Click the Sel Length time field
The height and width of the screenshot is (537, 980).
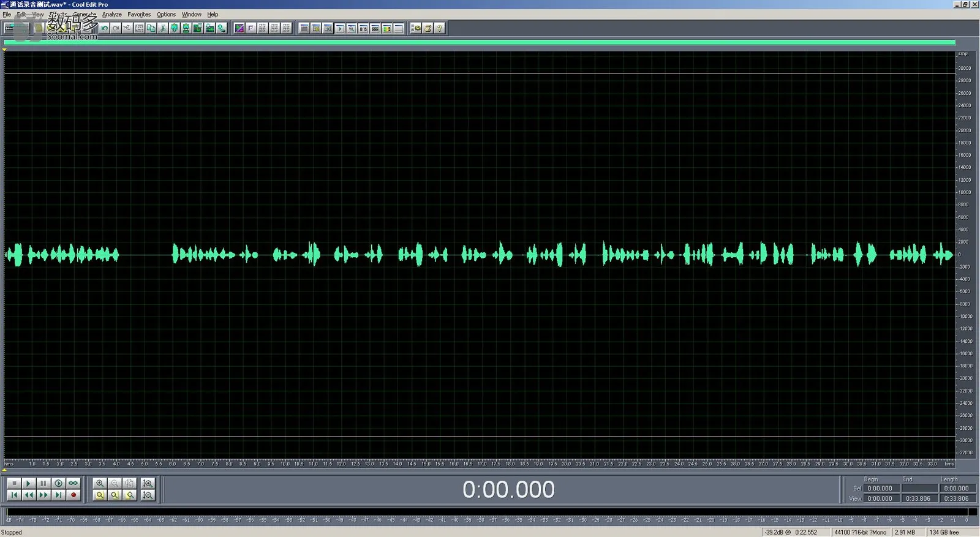(957, 489)
